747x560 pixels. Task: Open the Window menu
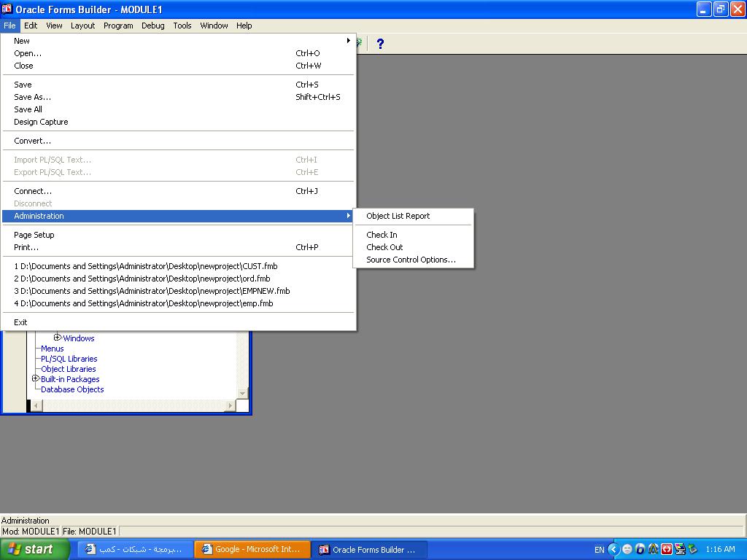click(x=214, y=26)
